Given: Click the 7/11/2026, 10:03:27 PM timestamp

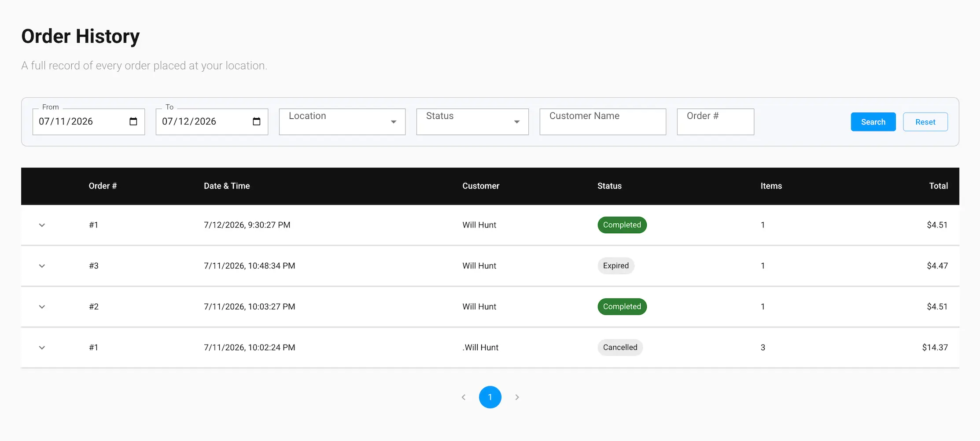Looking at the screenshot, I should 249,307.
